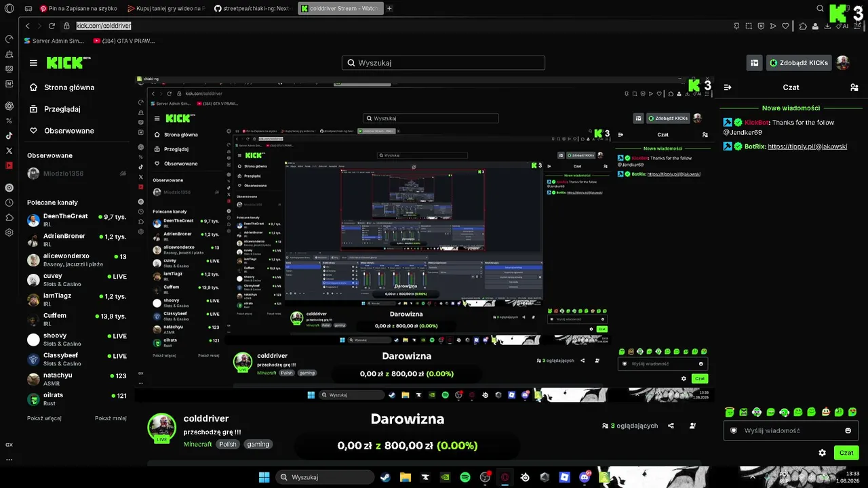Click the gaming stream tag

[x=258, y=445]
